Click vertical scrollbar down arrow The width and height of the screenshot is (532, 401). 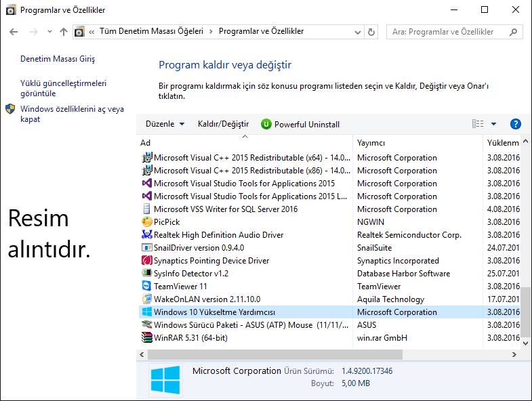[x=525, y=343]
